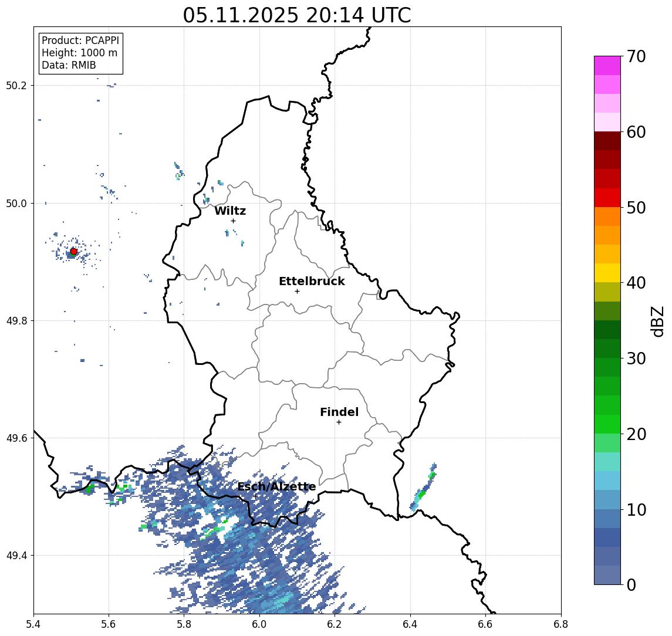Click the 49.4 latitude axis label
The height and width of the screenshot is (636, 672).
(16, 556)
